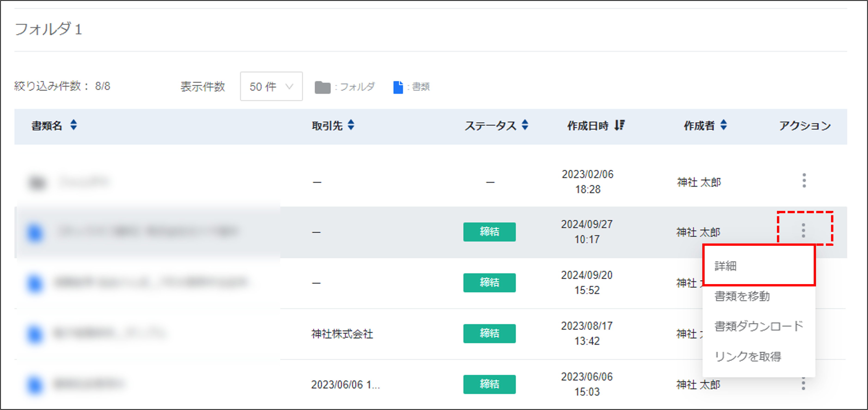Open the 50 件 display count dropdown
Viewport: 868px width, 410px height.
pos(271,86)
